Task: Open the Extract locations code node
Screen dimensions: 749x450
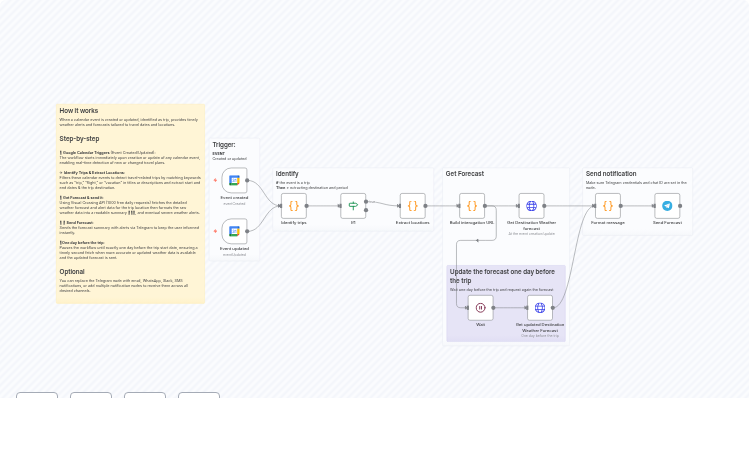Action: (x=412, y=206)
